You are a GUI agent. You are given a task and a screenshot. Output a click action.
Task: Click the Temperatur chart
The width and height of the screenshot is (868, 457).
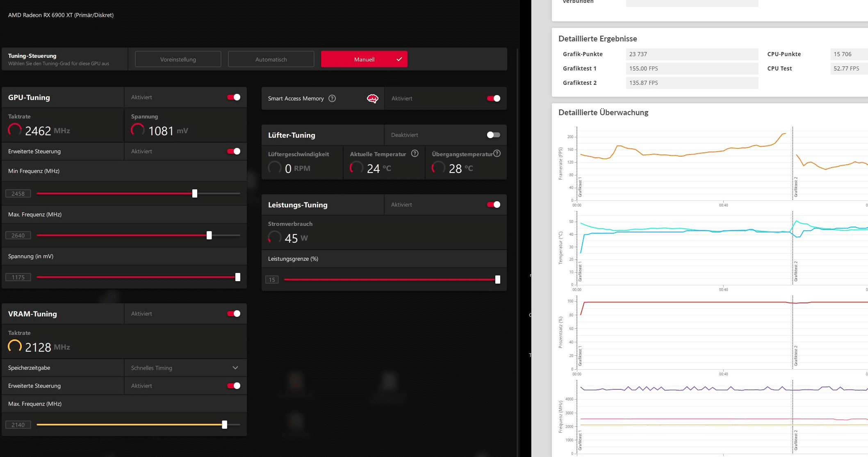point(722,248)
